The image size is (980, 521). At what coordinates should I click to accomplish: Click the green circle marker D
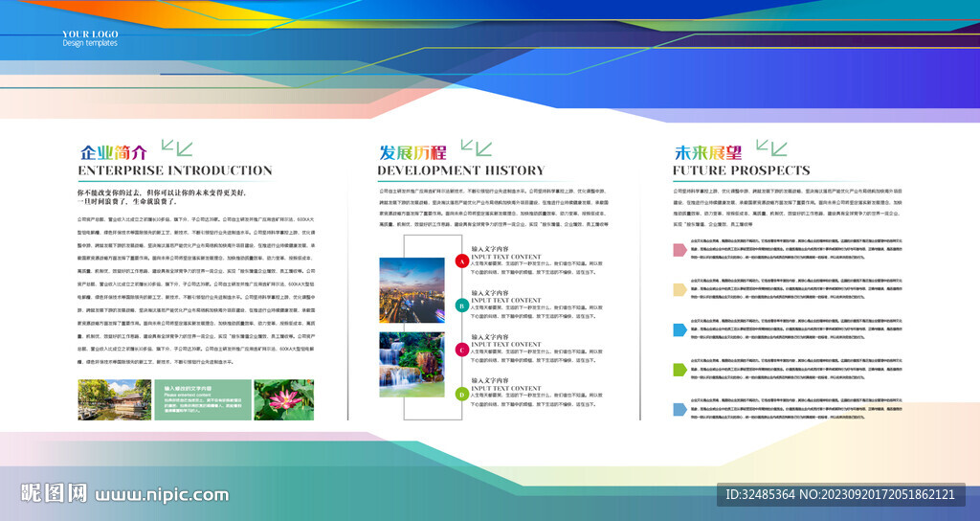461,394
